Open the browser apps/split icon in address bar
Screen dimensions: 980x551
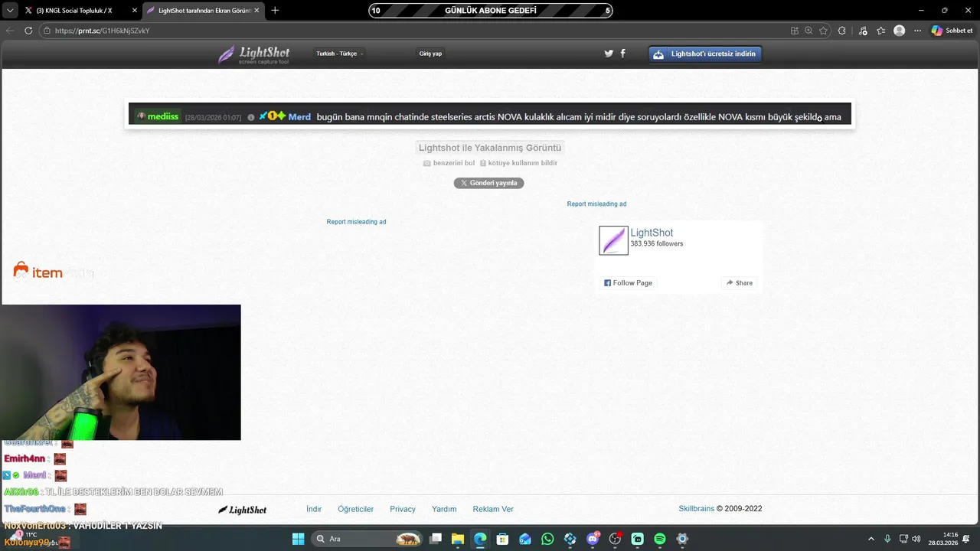click(x=795, y=31)
